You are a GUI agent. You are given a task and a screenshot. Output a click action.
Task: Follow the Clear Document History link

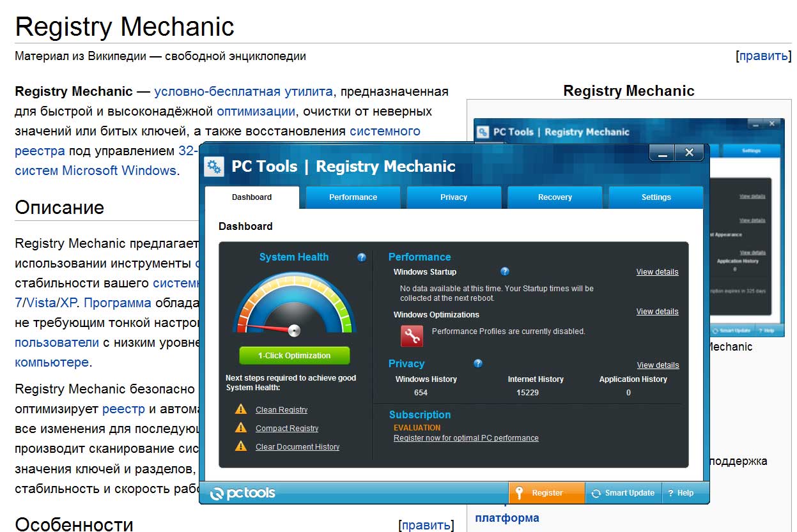297,447
